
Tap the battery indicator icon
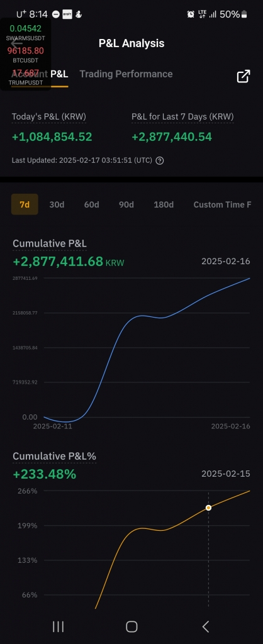pyautogui.click(x=244, y=14)
